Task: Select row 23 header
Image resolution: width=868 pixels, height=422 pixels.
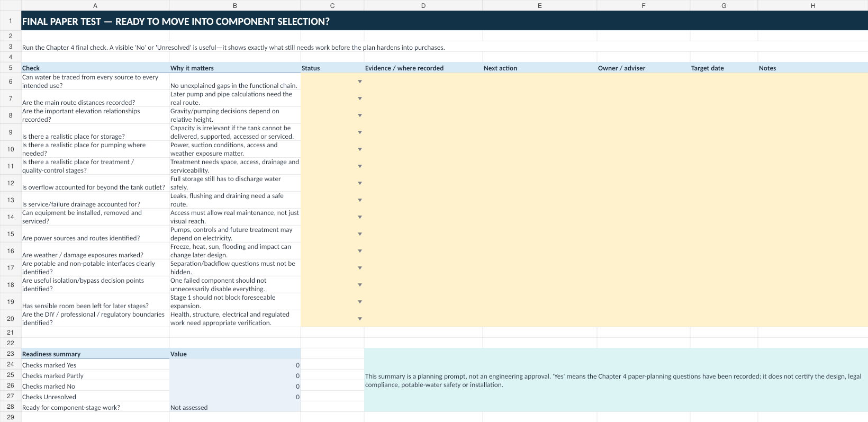Action: pyautogui.click(x=11, y=354)
